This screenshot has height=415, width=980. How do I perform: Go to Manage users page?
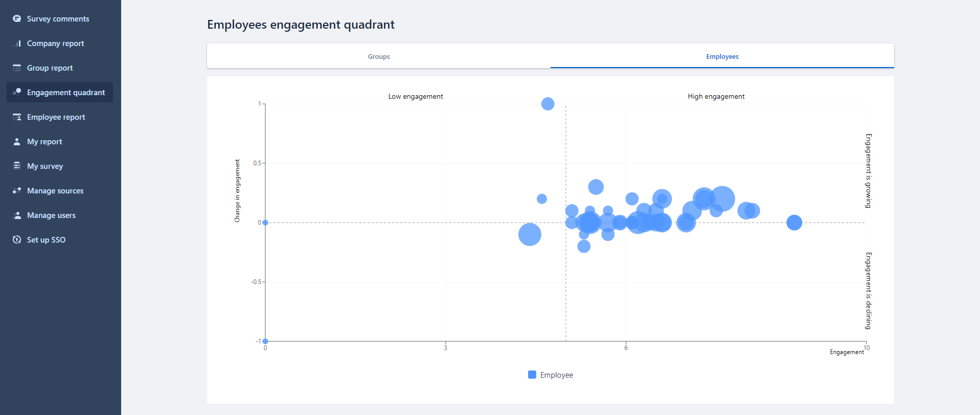click(51, 215)
